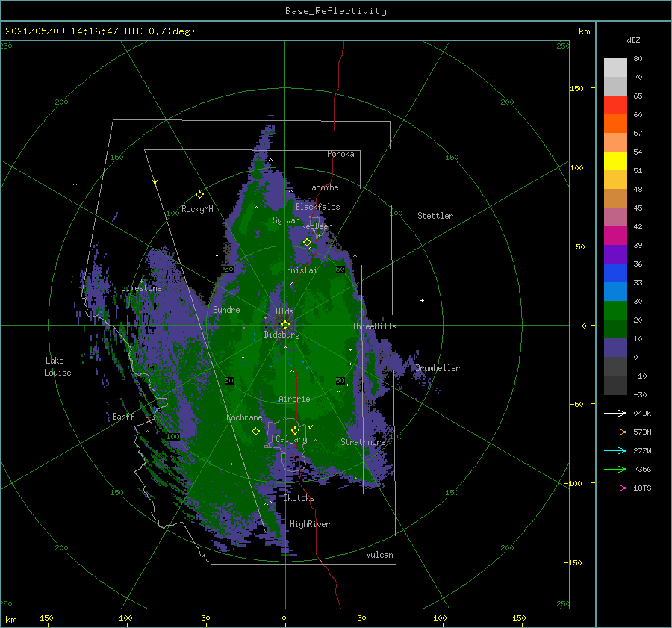Image resolution: width=672 pixels, height=628 pixels.
Task: Click the Airdrie label
Action: (x=294, y=399)
